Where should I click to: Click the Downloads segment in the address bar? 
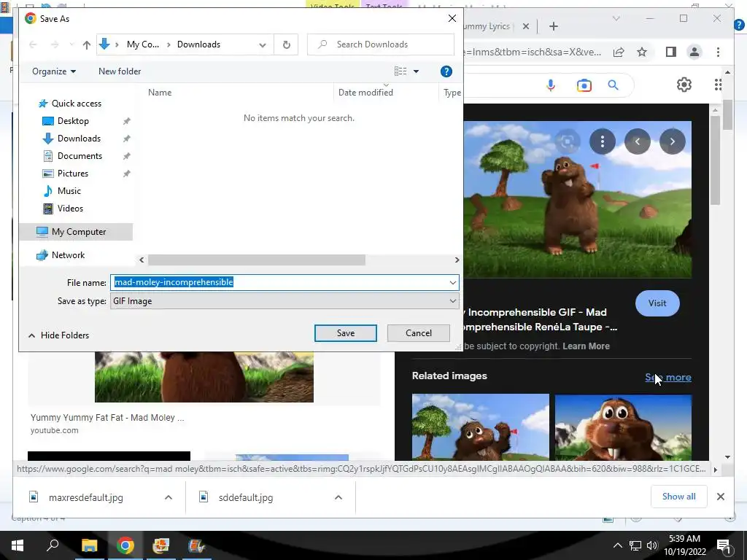(x=198, y=44)
